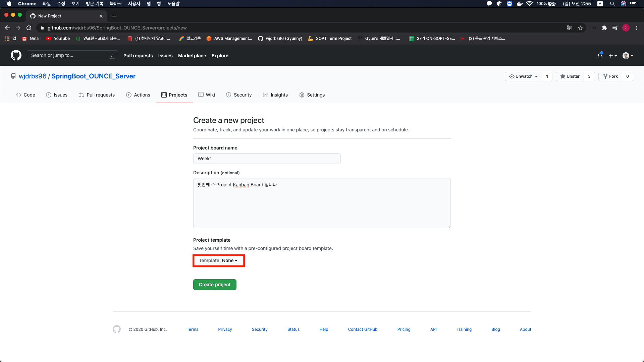Reload the page in Chrome

(x=29, y=28)
